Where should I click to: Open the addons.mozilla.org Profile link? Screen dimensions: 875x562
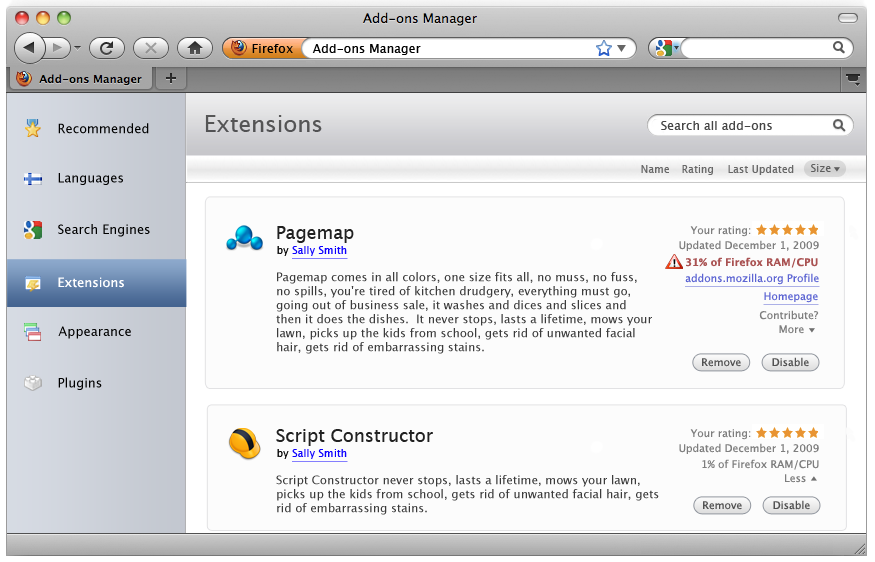(x=752, y=278)
